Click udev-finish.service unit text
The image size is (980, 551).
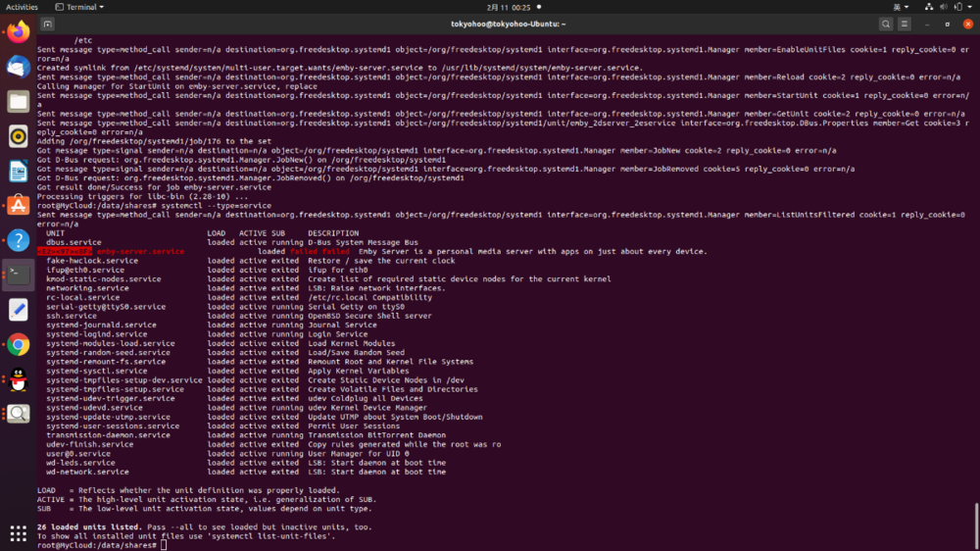89,445
